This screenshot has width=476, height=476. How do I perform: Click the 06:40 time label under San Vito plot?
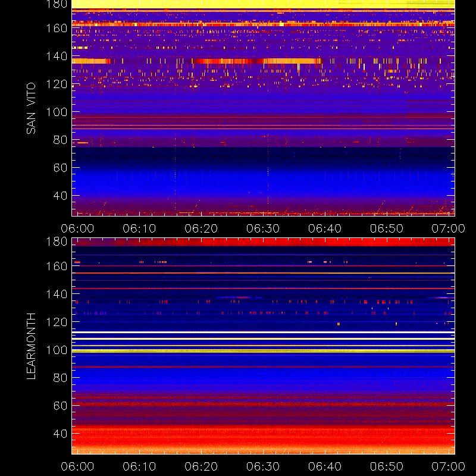[325, 228]
